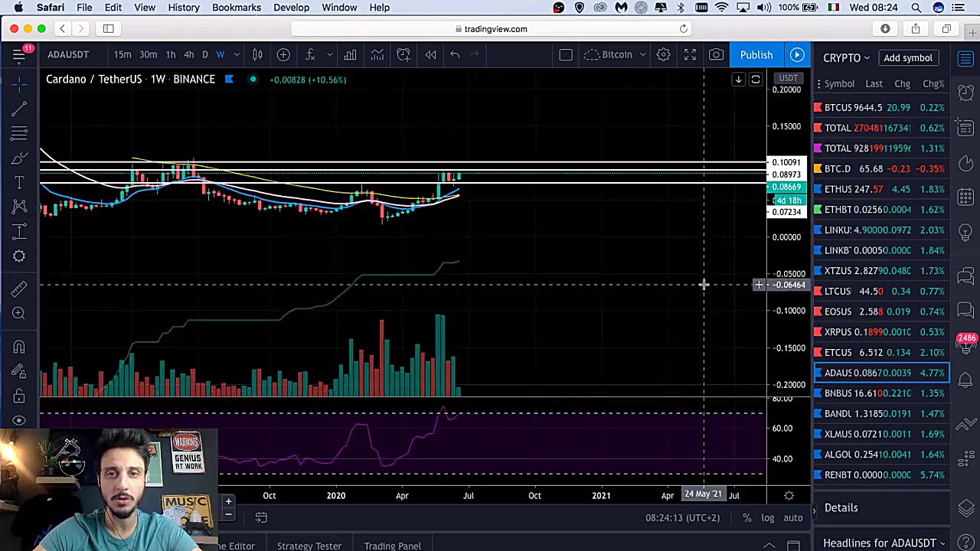
Task: Select the prediction and measurement tool
Action: click(x=19, y=231)
